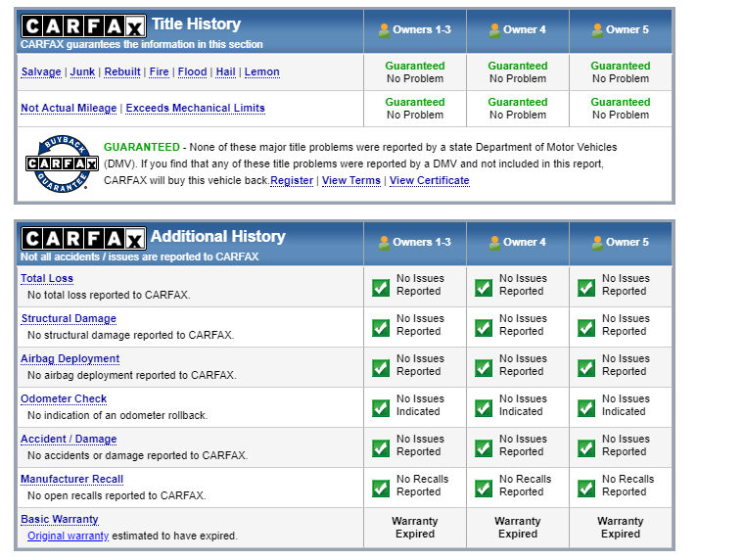Click 'No Recalls Reported' text for Owner 5
The height and width of the screenshot is (560, 744).
pyautogui.click(x=628, y=486)
